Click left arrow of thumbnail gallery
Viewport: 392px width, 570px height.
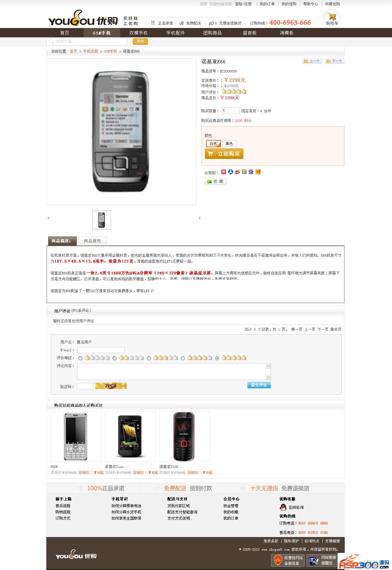point(48,218)
